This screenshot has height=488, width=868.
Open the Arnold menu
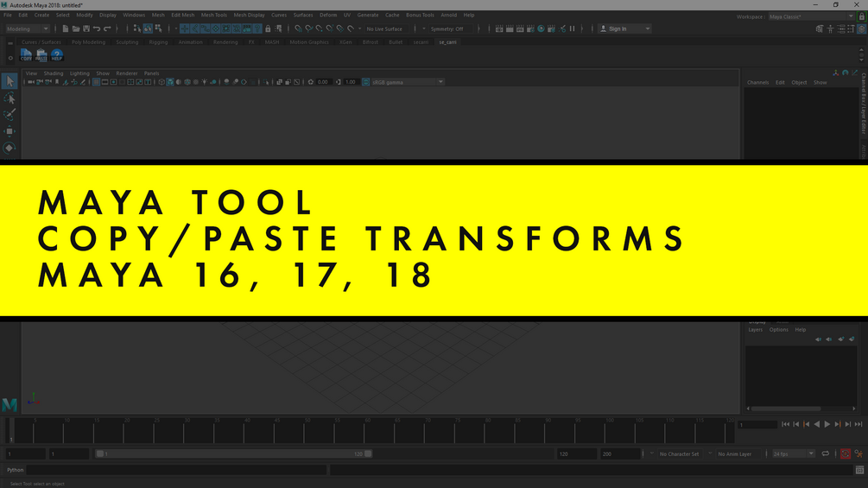click(448, 15)
